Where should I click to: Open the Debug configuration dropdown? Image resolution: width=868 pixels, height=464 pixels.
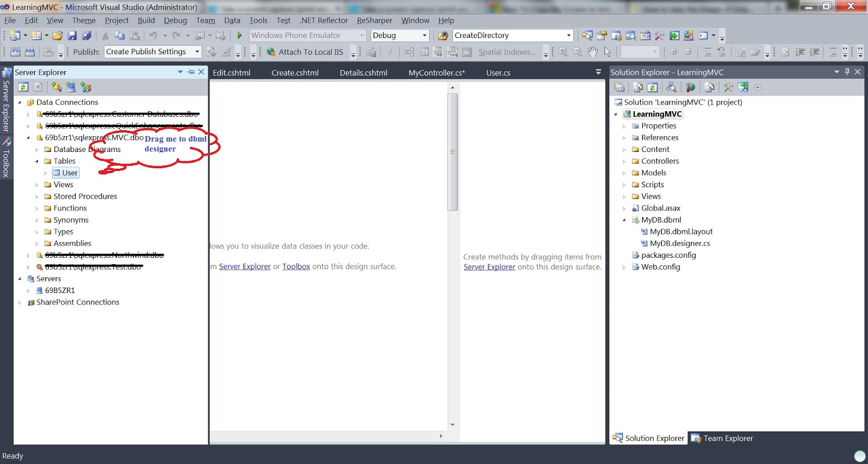click(425, 35)
